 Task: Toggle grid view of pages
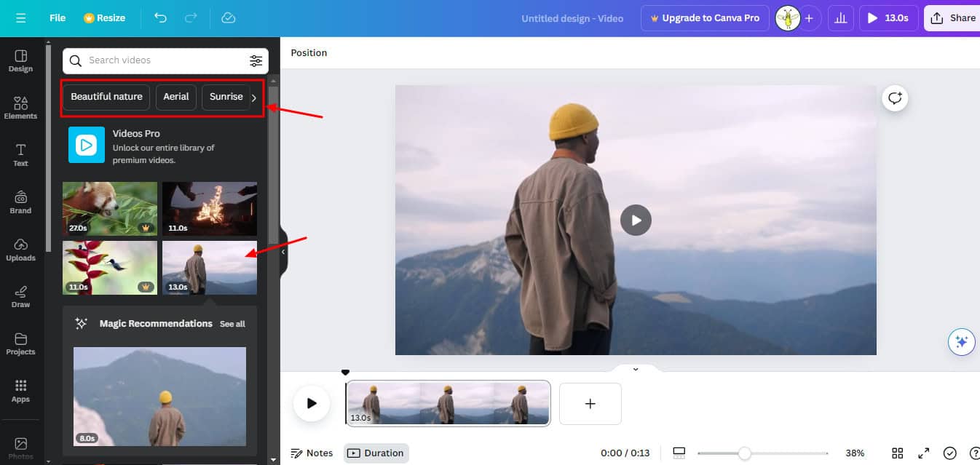(898, 453)
